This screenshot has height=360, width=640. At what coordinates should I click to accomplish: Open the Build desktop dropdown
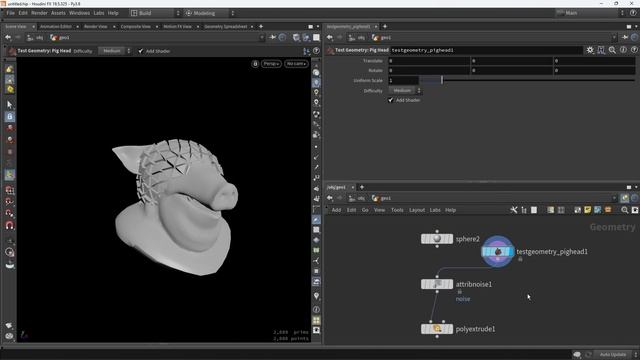coord(155,13)
